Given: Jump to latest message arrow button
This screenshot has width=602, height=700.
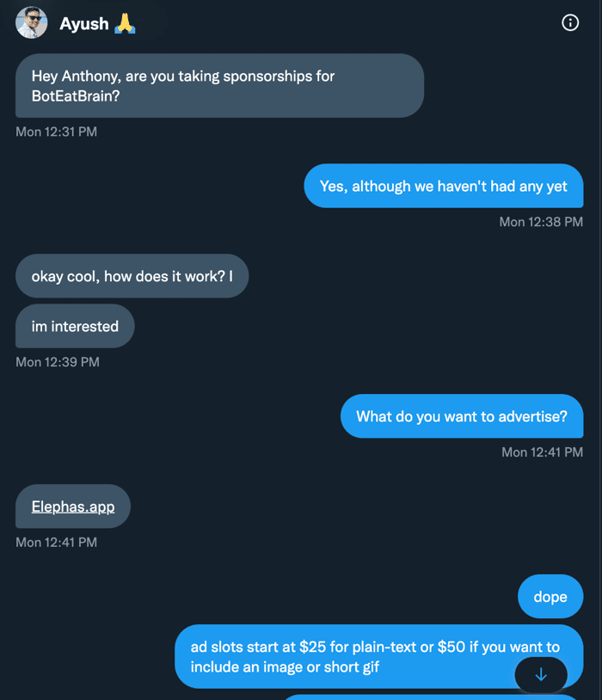Looking at the screenshot, I should tap(541, 674).
